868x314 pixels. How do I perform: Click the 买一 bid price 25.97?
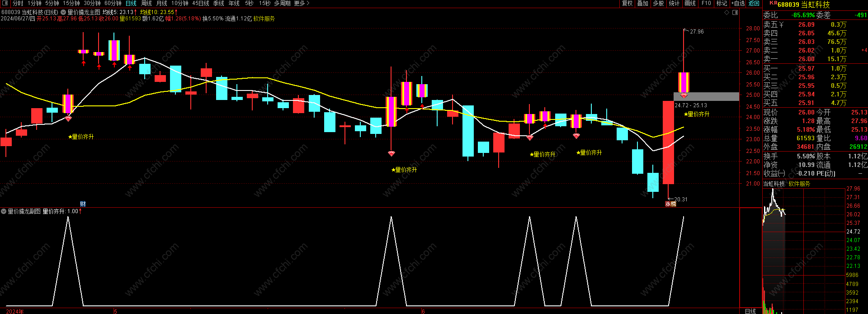click(806, 68)
